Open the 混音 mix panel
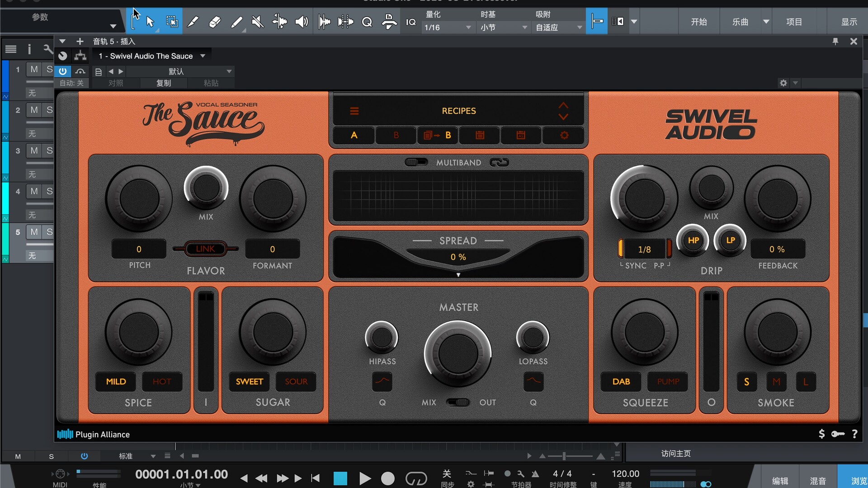868x488 pixels. click(817, 481)
